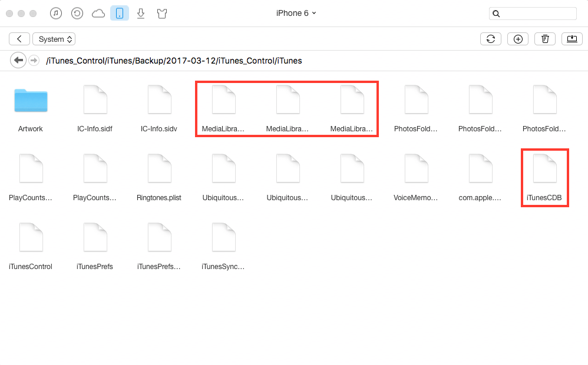Go forward with the path arrow
The width and height of the screenshot is (588, 365).
(34, 60)
